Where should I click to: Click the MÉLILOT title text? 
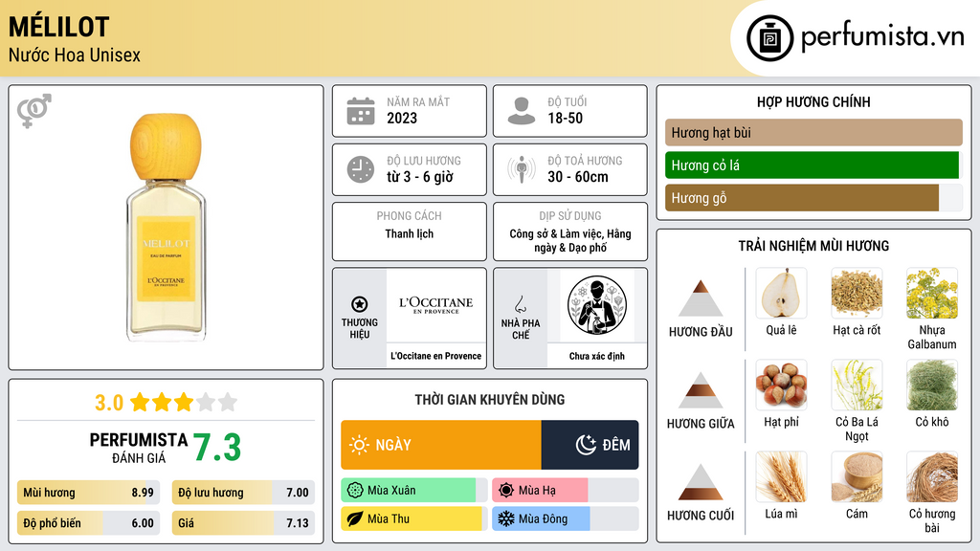[58, 27]
